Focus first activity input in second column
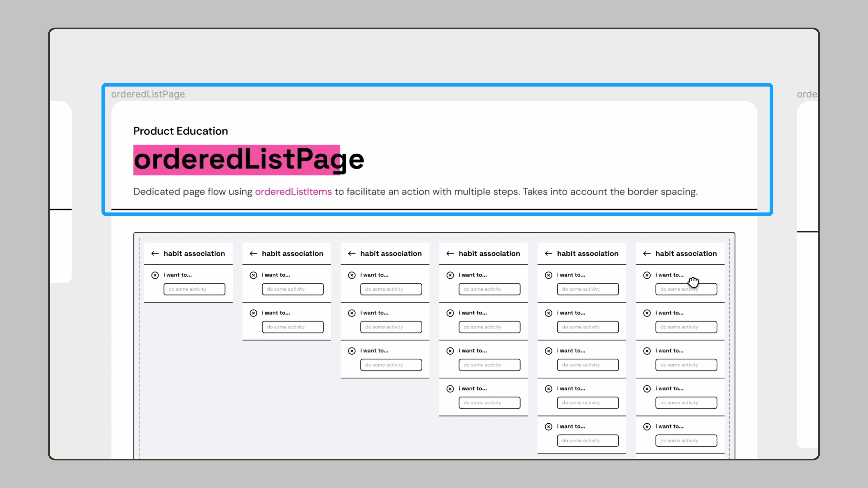 coord(293,289)
